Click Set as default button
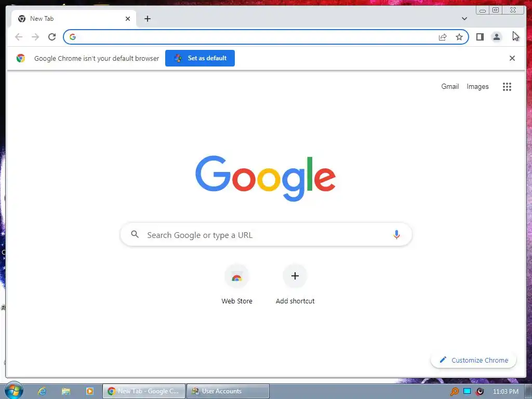This screenshot has height=399, width=532. [200, 58]
